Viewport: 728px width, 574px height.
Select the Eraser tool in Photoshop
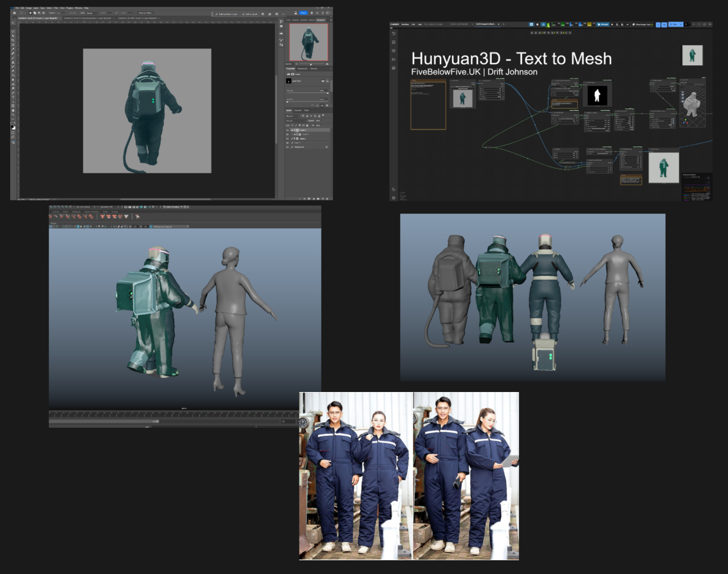(13, 71)
